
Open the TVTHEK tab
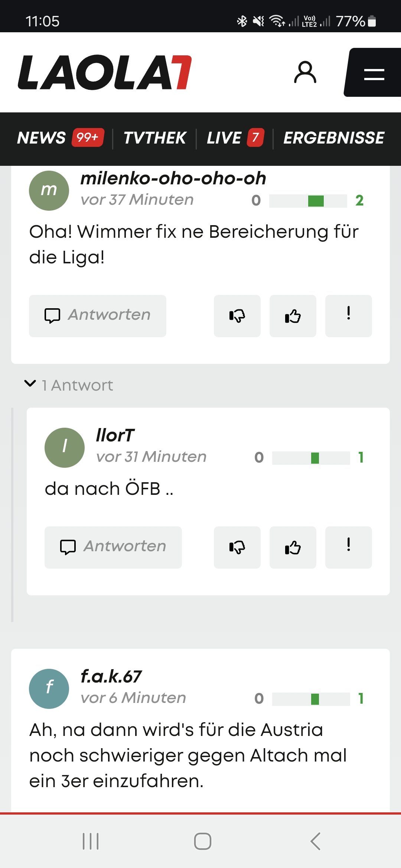pyautogui.click(x=154, y=138)
